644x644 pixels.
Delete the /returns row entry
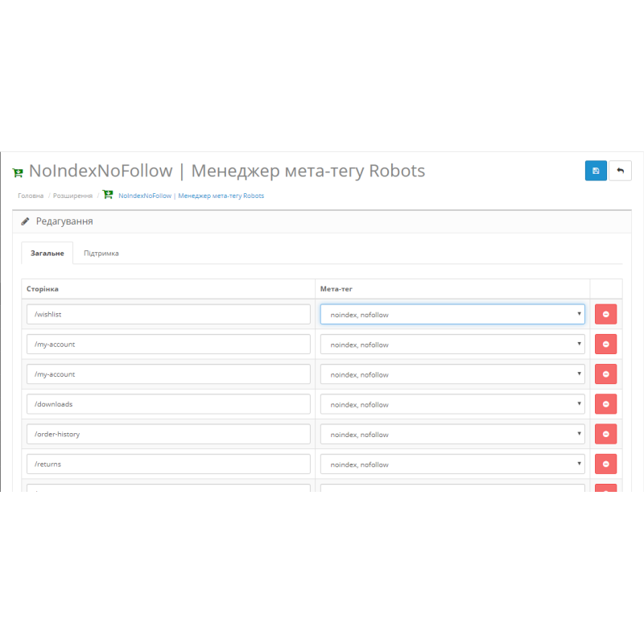coord(605,464)
